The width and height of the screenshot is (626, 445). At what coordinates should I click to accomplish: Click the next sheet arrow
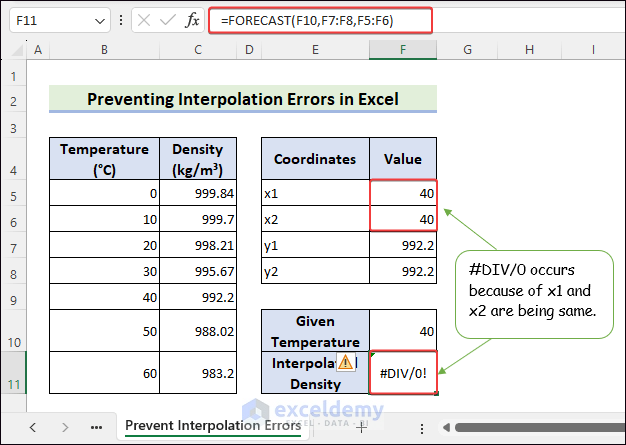click(x=65, y=428)
